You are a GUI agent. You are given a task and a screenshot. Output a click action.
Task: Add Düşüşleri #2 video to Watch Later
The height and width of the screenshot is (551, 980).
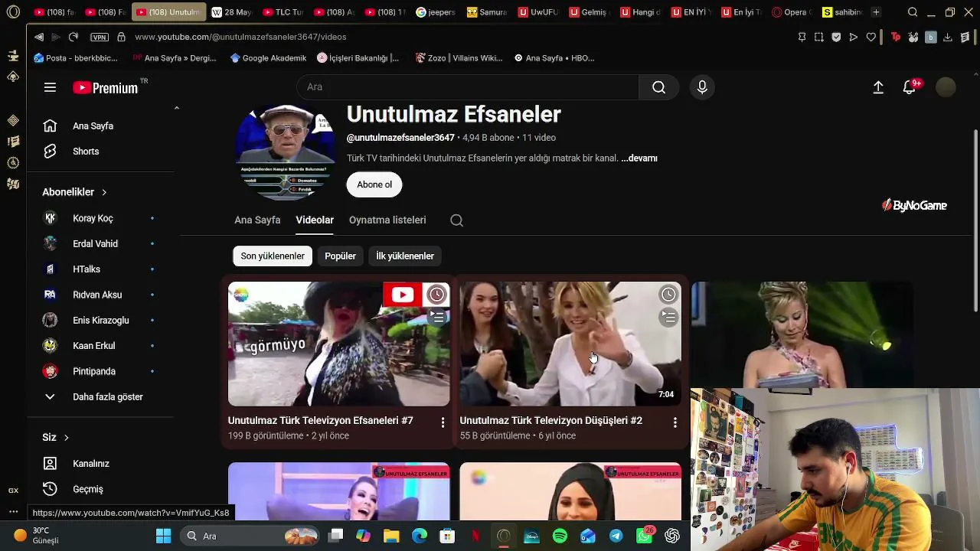click(668, 295)
